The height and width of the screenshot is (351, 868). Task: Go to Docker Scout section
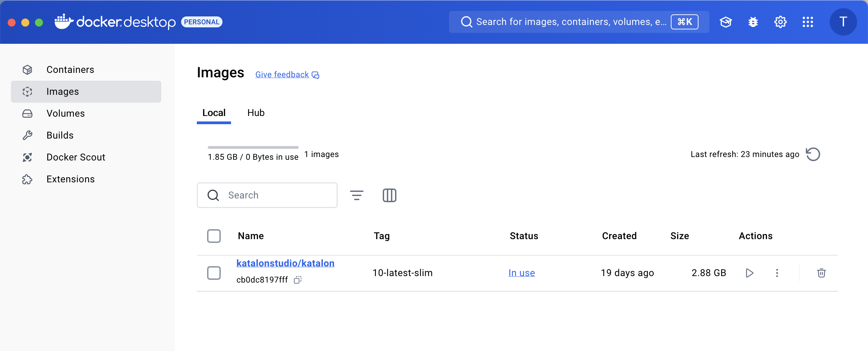tap(76, 157)
